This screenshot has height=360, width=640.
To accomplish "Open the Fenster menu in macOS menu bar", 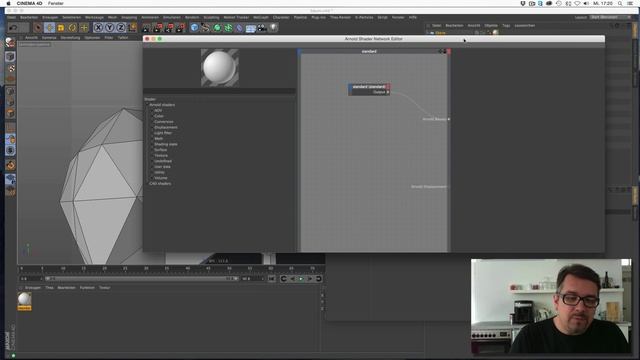I will click(56, 3).
